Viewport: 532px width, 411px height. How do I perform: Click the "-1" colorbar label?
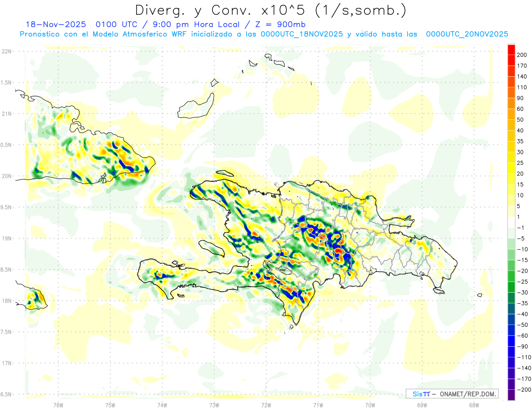coord(520,228)
